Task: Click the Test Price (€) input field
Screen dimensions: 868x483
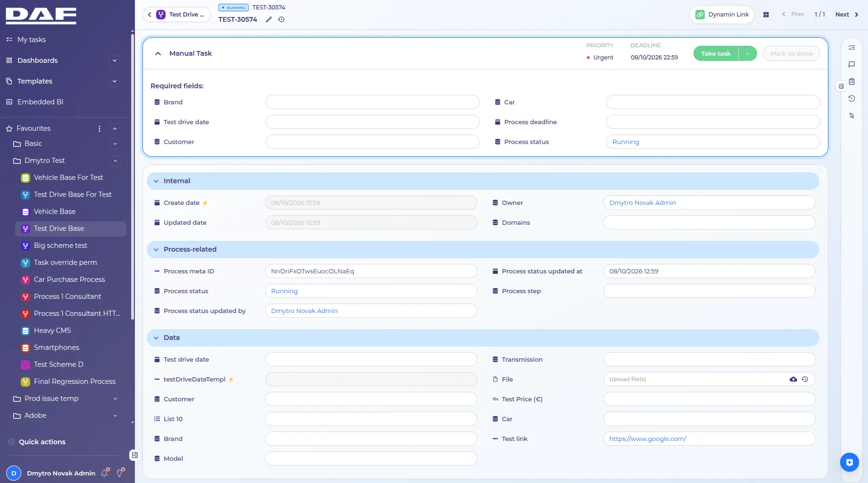Action: coord(709,399)
